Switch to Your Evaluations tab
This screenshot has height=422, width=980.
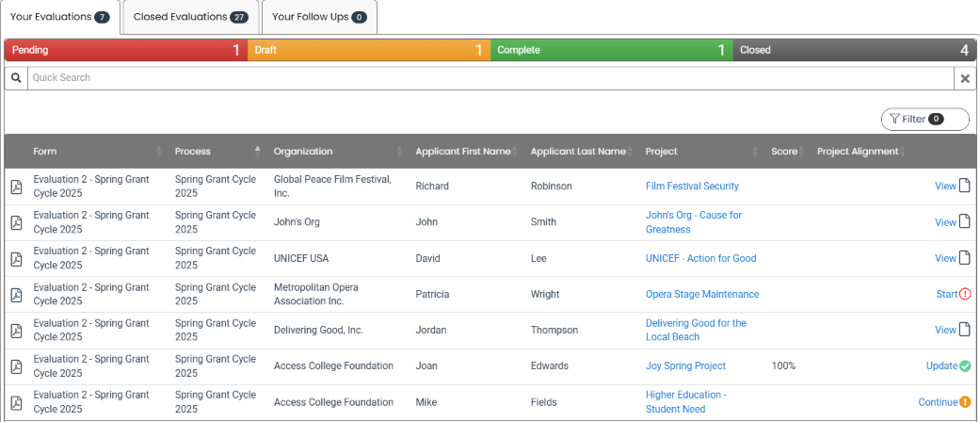click(60, 17)
